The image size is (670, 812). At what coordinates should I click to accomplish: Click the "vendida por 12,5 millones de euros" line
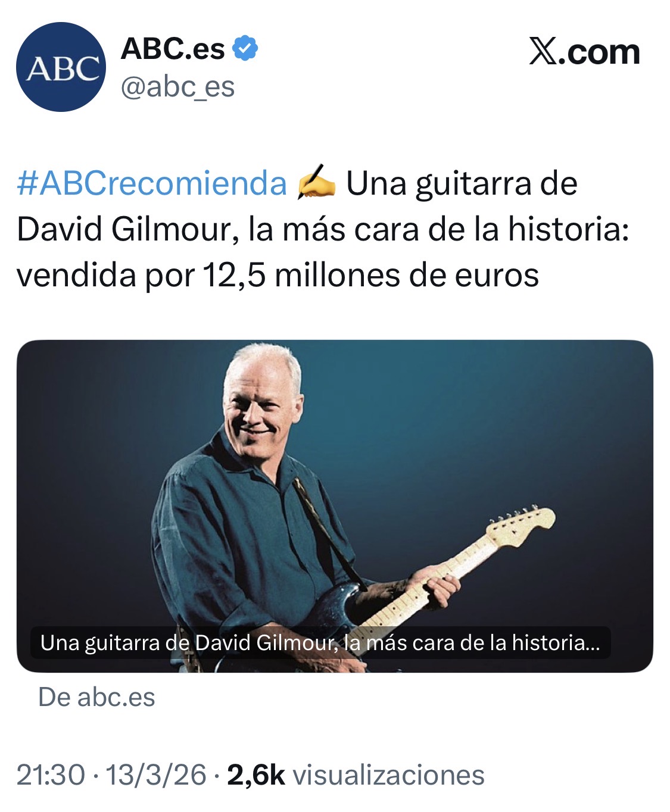(278, 275)
